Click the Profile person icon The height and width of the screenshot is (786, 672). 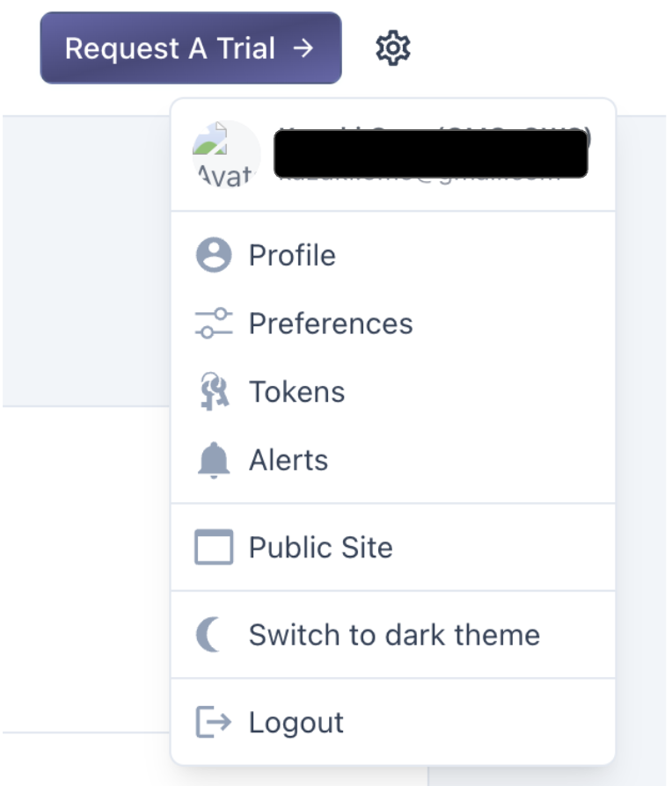pos(214,255)
